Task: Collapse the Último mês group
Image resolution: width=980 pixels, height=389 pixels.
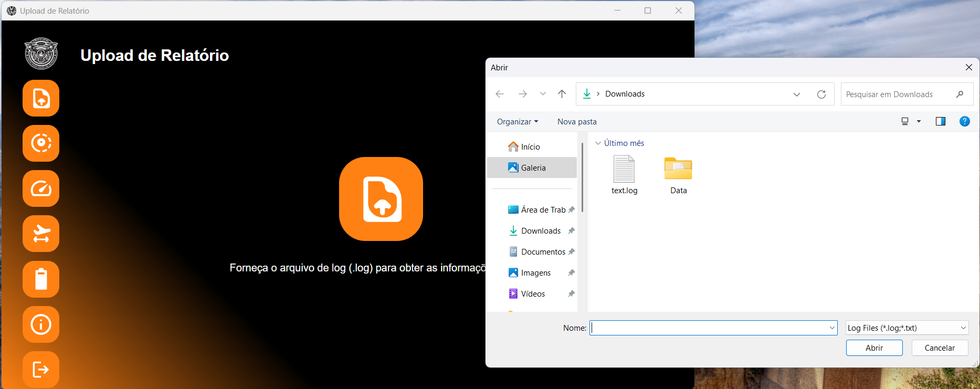Action: coord(598,143)
